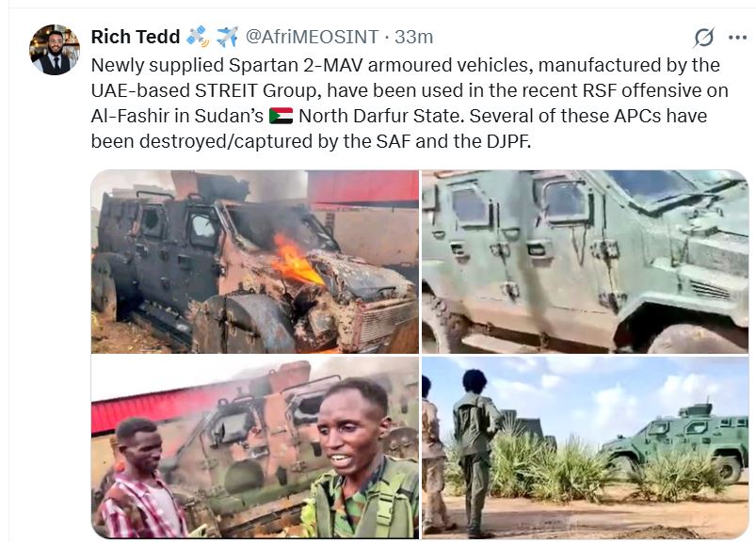This screenshot has width=756, height=542.
Task: View the close-up green armoured vehicle photo
Action: tap(585, 262)
